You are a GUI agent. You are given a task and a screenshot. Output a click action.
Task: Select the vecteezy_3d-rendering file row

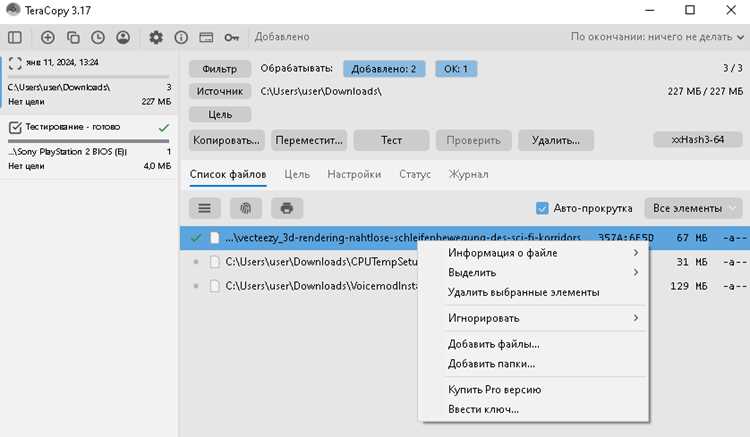pos(464,238)
